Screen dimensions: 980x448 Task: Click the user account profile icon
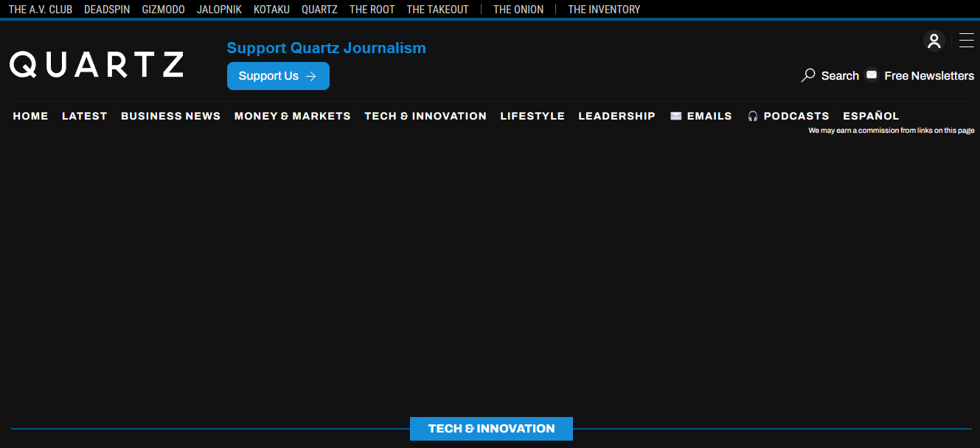934,41
